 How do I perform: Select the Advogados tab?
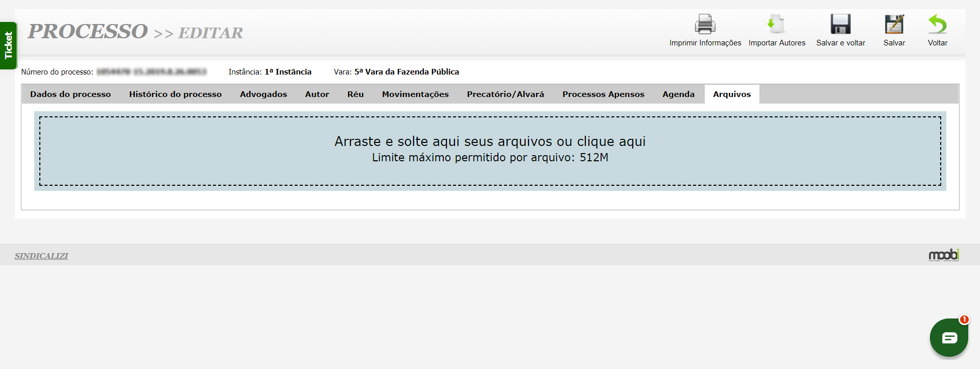click(x=264, y=94)
